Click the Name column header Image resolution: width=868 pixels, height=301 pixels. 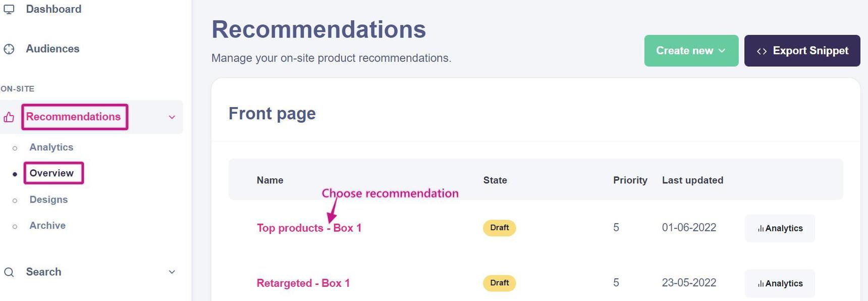click(270, 180)
